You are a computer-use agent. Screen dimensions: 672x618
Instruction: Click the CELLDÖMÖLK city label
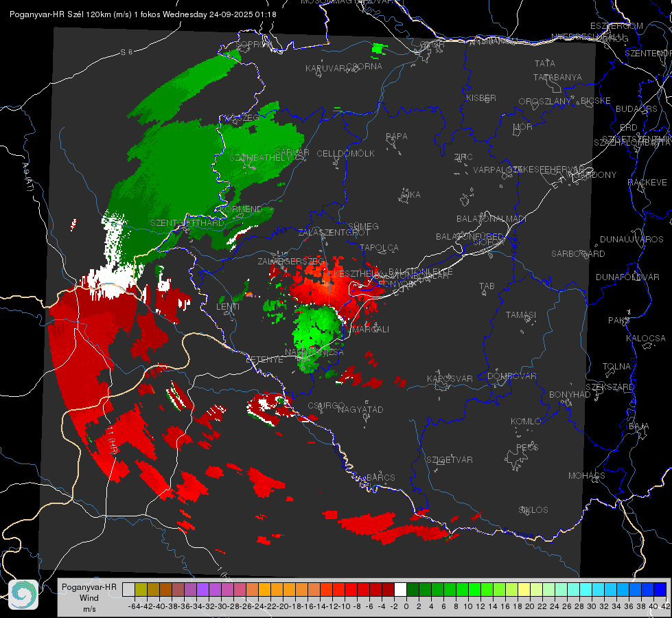click(346, 153)
